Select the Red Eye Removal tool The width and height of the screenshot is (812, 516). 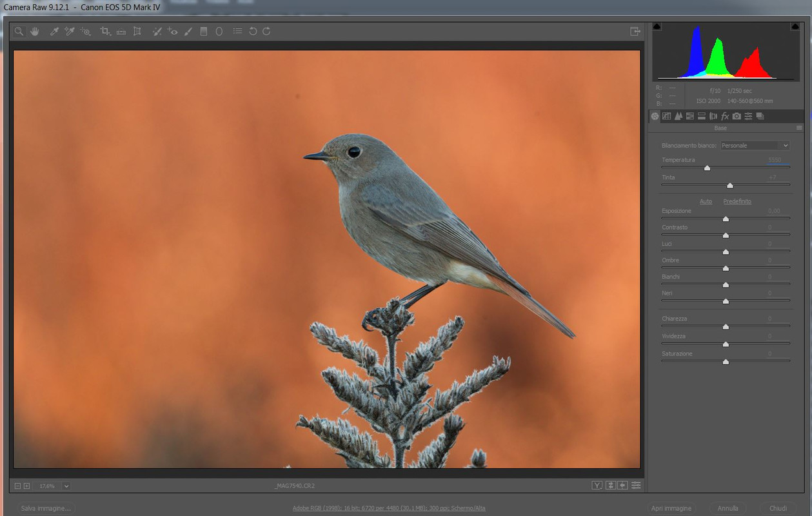[x=172, y=31]
